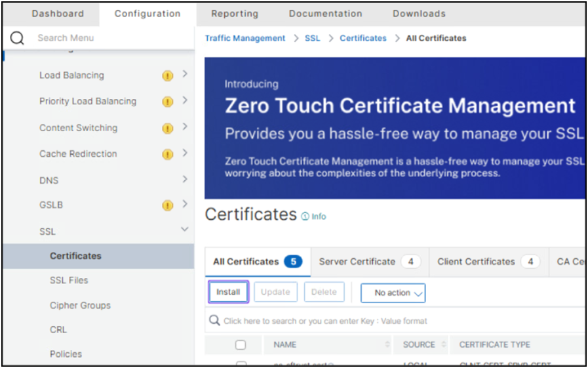Click the Content Switching warning icon
The width and height of the screenshot is (588, 368).
(167, 128)
